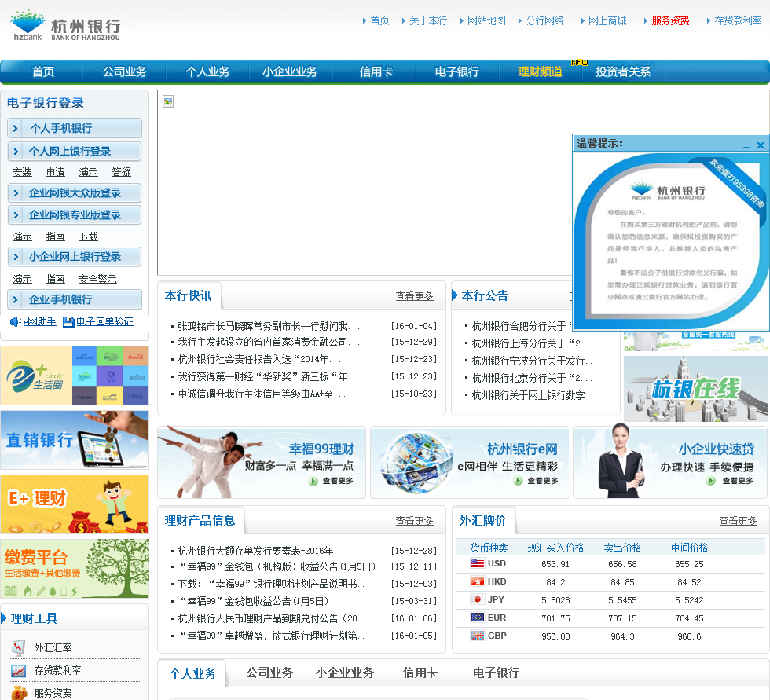The image size is (770, 700).
Task: Click green arrow on 幸福99理财 banner
Action: coord(313,482)
